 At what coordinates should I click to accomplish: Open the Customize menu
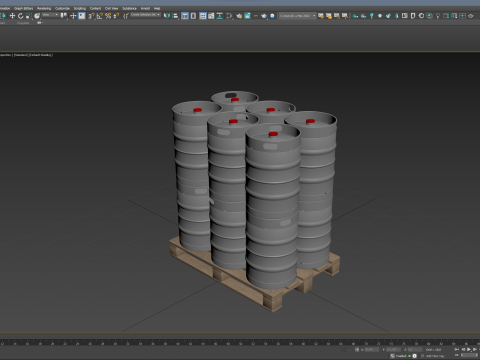[x=62, y=8]
